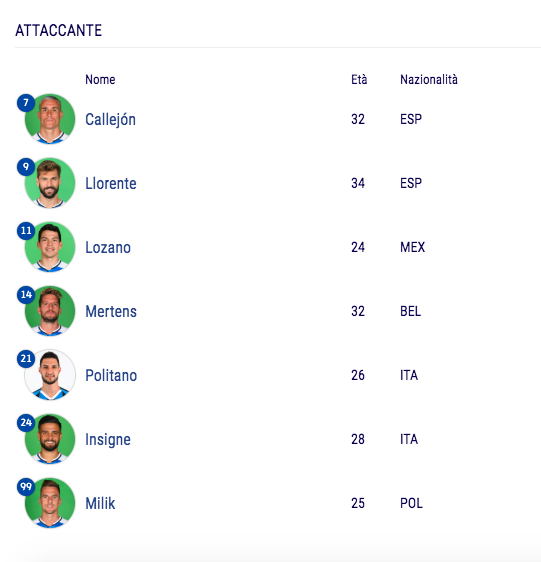Select the number 11 shirt badge

[x=26, y=231]
